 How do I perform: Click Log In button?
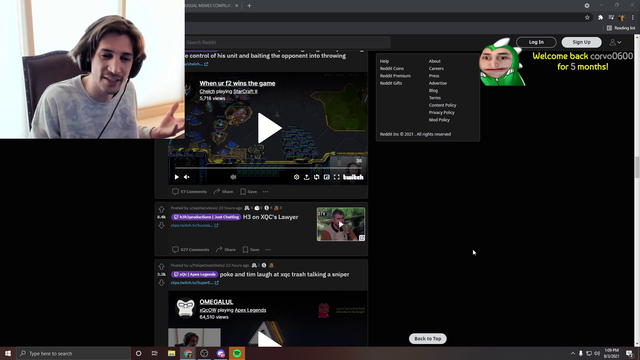(x=536, y=42)
